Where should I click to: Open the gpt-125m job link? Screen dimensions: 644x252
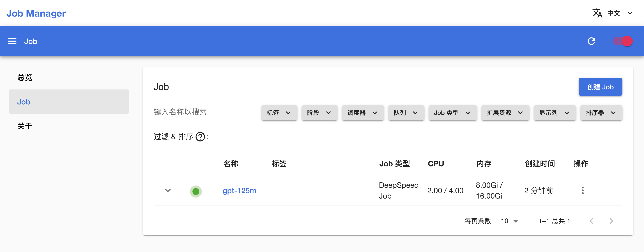(x=239, y=191)
